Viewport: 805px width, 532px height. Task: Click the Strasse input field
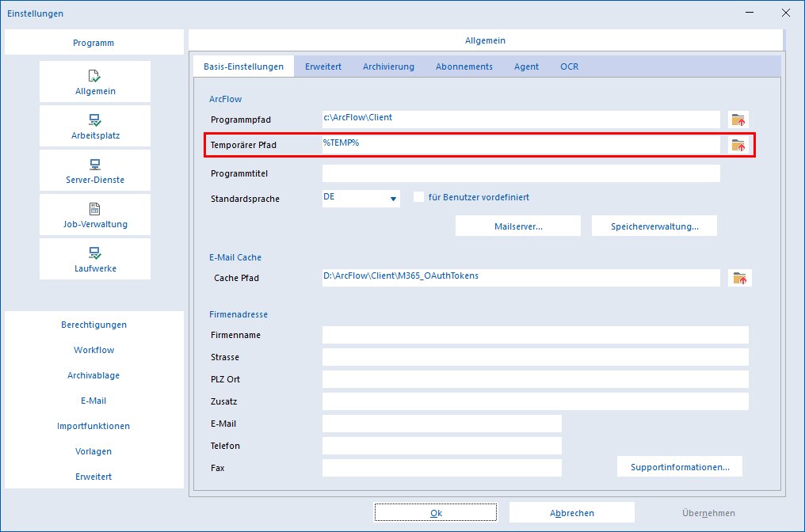pyautogui.click(x=536, y=357)
